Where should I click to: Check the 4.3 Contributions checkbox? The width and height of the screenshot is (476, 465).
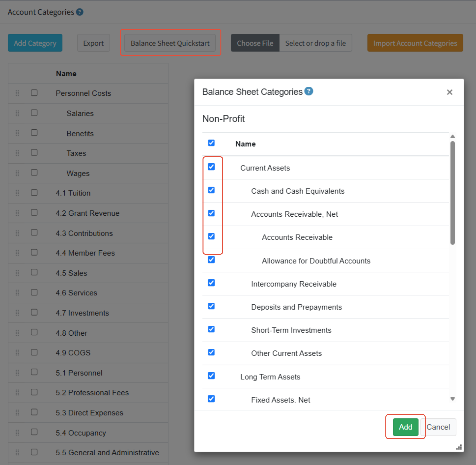34,233
